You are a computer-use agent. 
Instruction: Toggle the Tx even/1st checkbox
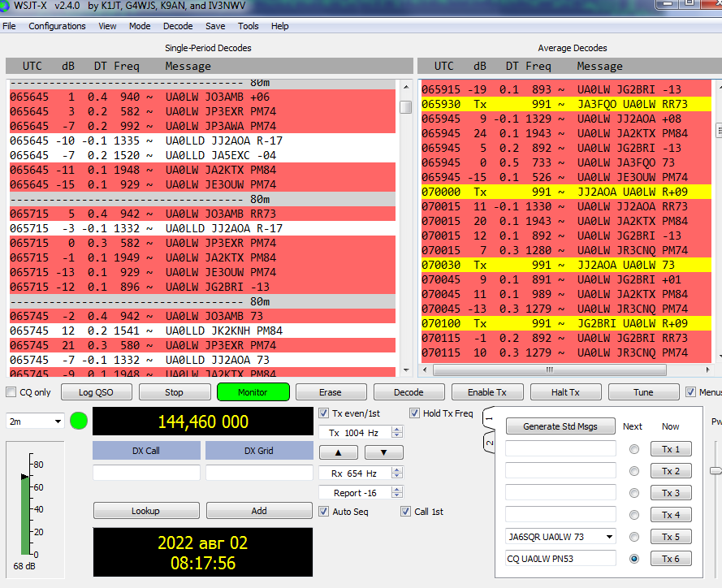(324, 413)
